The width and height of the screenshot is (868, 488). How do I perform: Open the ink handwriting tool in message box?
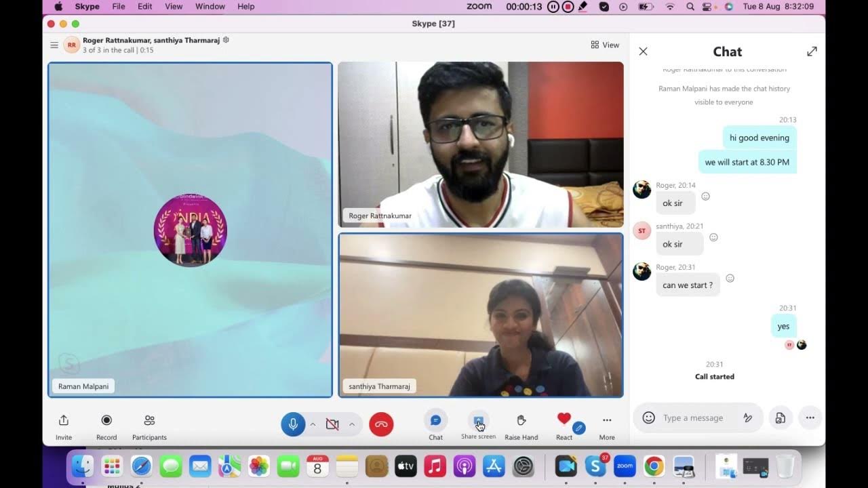(x=748, y=418)
